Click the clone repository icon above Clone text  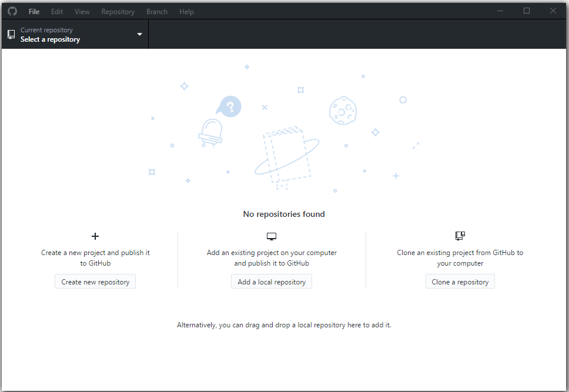coord(460,236)
